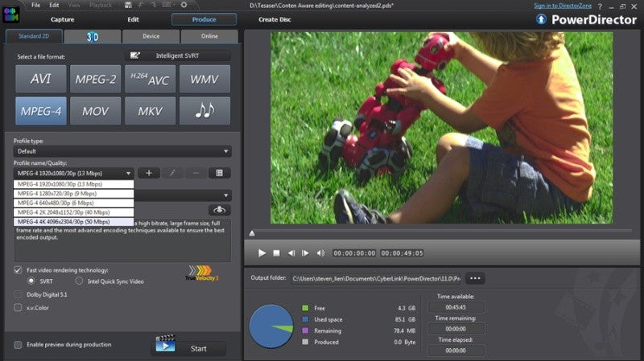Viewport: 644px width, 361px height.
Task: Click the green Free space swatch
Action: pyautogui.click(x=305, y=308)
